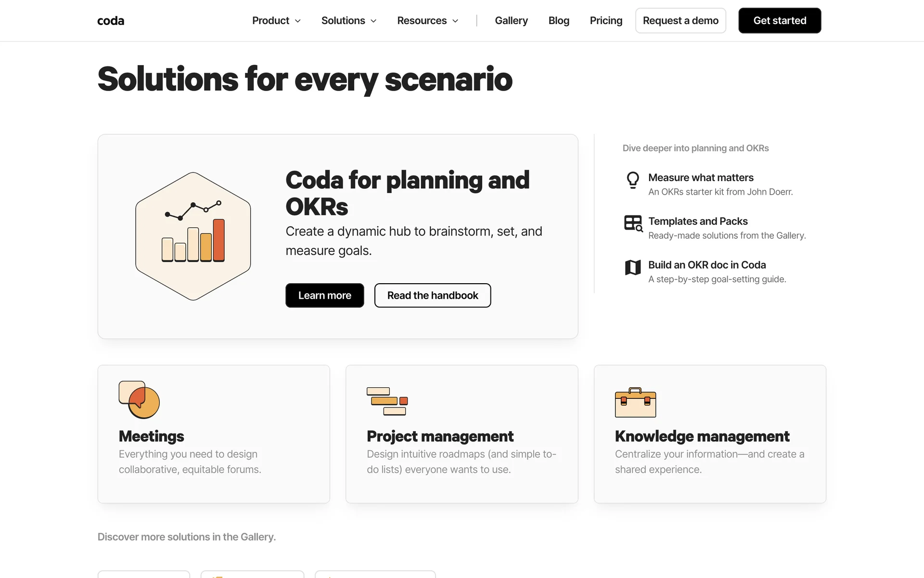This screenshot has height=578, width=924.
Task: Click the coda logo
Action: point(111,21)
